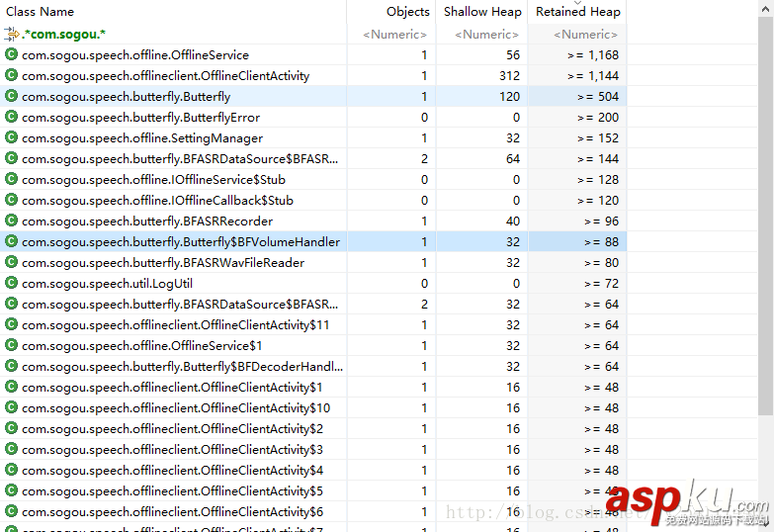Image resolution: width=774 pixels, height=532 pixels.
Task: Click the regex filter icon in first row
Action: [x=11, y=34]
